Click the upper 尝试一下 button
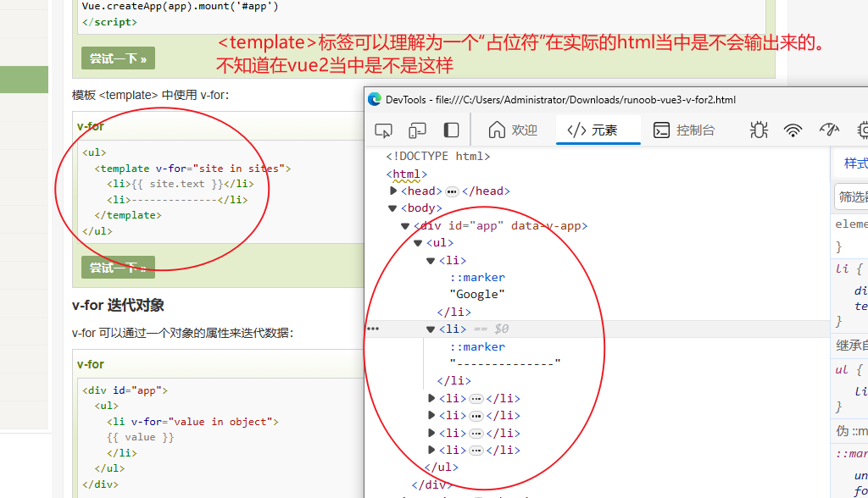868x498 pixels. (x=118, y=58)
